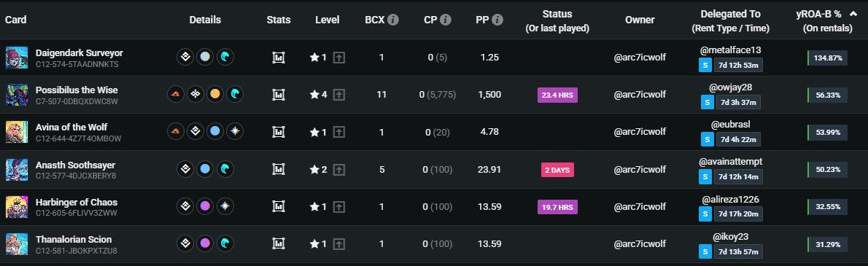Screen dimensions: 868x266
Task: Click 23.4 HRS status badge
Action: pos(557,95)
